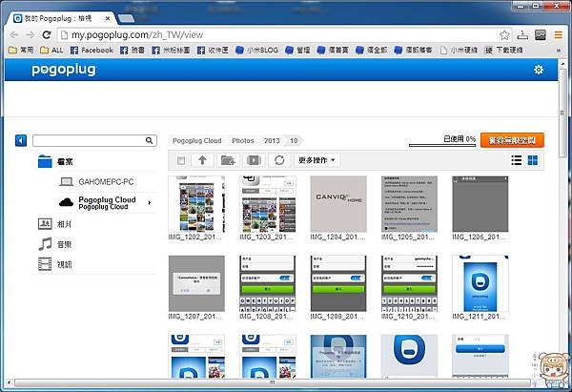
Task: Click the upload arrow toolbar icon
Action: pyautogui.click(x=202, y=160)
